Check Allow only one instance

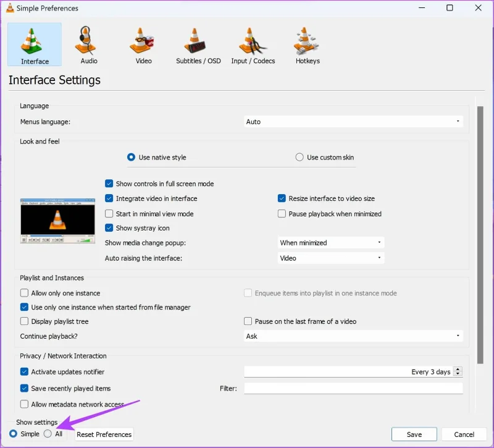point(24,293)
